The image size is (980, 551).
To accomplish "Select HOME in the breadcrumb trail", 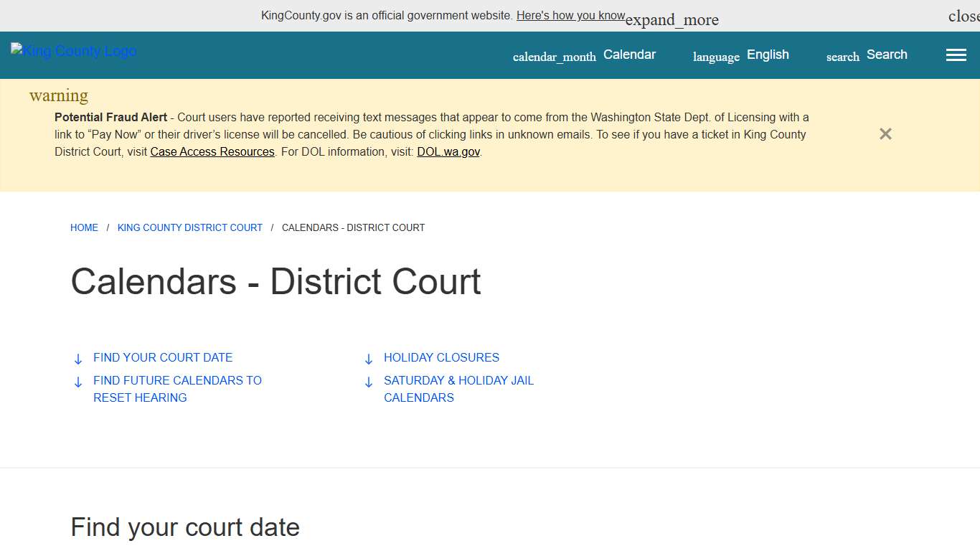I will point(84,227).
